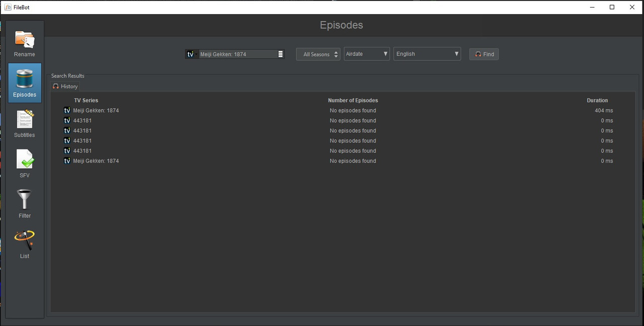Open the Airdate sort order dropdown
The height and width of the screenshot is (326, 644).
[367, 54]
